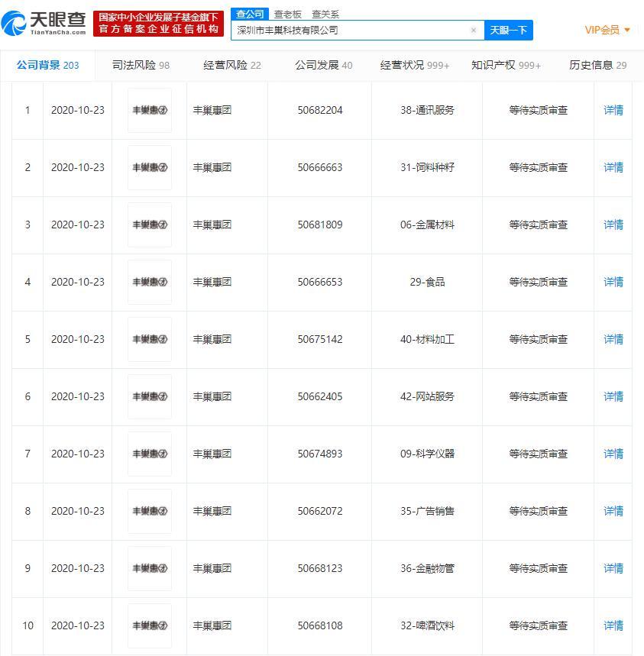The height and width of the screenshot is (656, 644).
Task: Click the trademark thumbnail in row 8
Action: [x=150, y=511]
